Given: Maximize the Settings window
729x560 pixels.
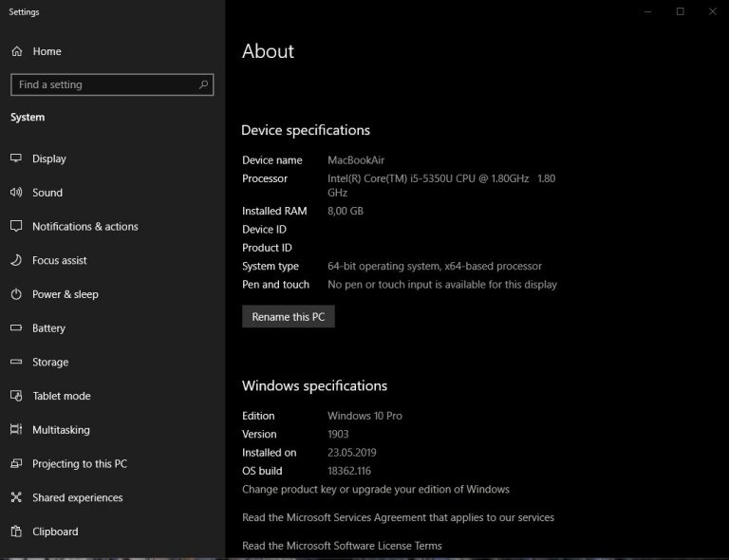Looking at the screenshot, I should click(681, 11).
